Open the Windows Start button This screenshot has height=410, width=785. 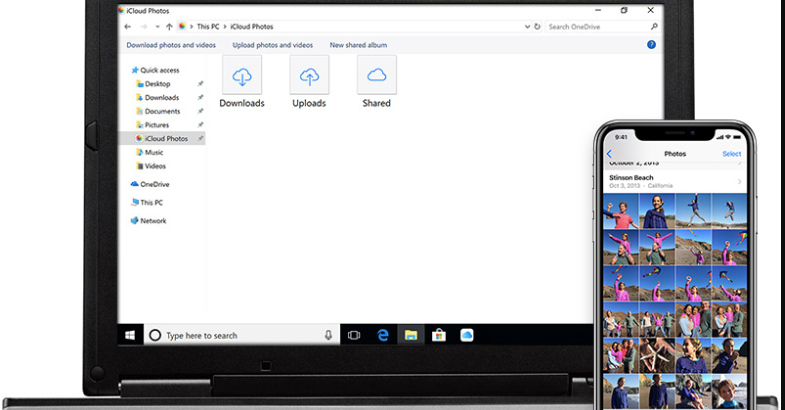click(x=130, y=335)
